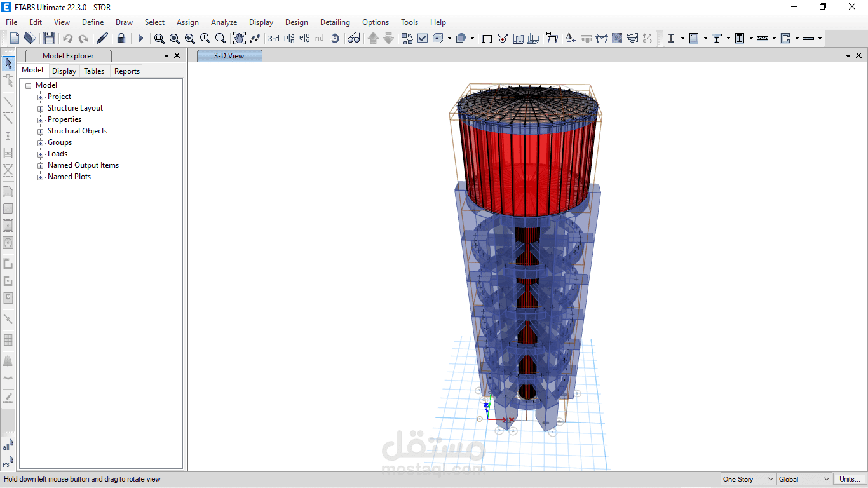Viewport: 868px width, 488px height.
Task: Click Move Down in List arrow
Action: point(389,38)
